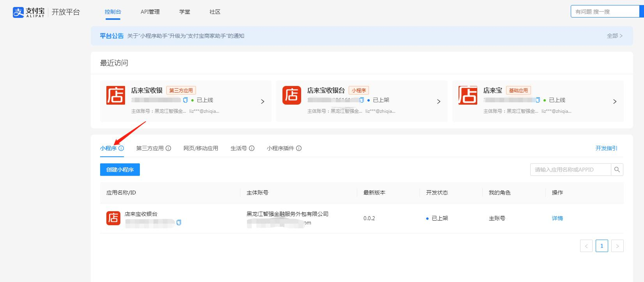This screenshot has height=282, width=644.
Task: Copy the APPID in the table row
Action: coord(179,222)
